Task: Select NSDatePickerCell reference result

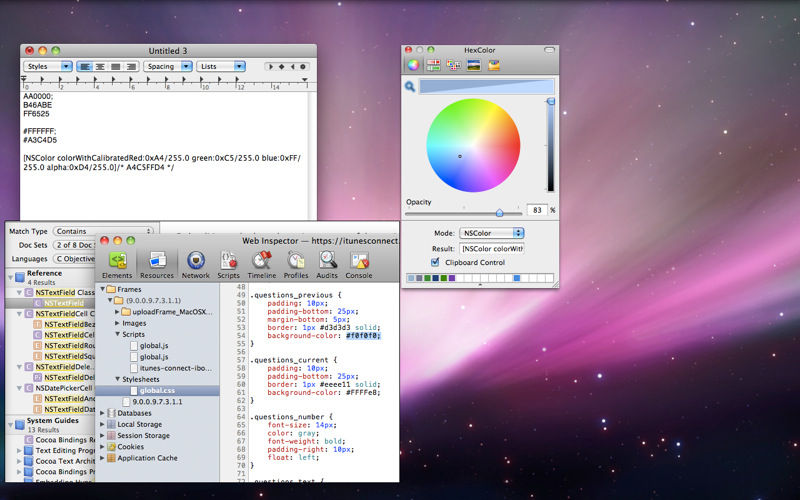Action: pos(59,388)
